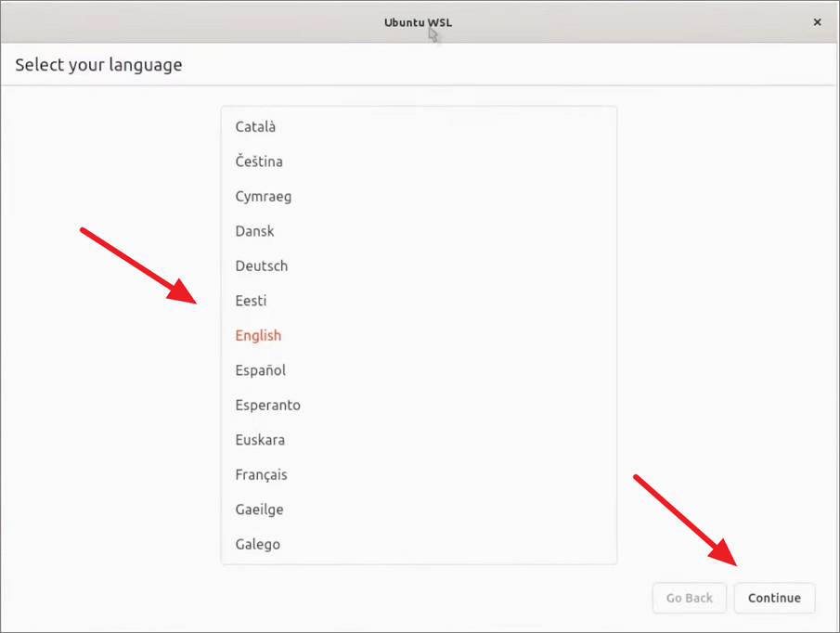Choose Deutsch from the list
Screen dimensions: 840x633
419,266
